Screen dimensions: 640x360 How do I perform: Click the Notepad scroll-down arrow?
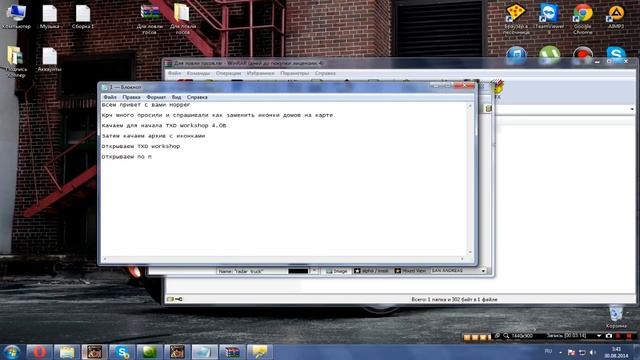[x=470, y=252]
